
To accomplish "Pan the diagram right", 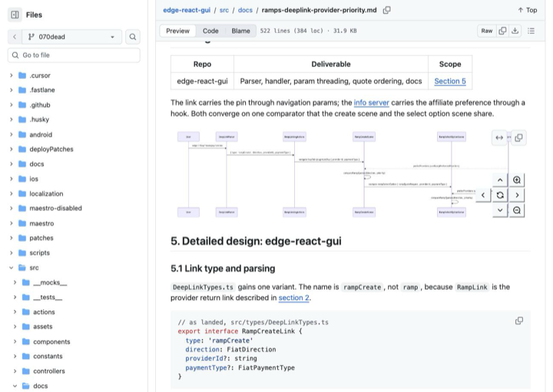I will pyautogui.click(x=517, y=195).
